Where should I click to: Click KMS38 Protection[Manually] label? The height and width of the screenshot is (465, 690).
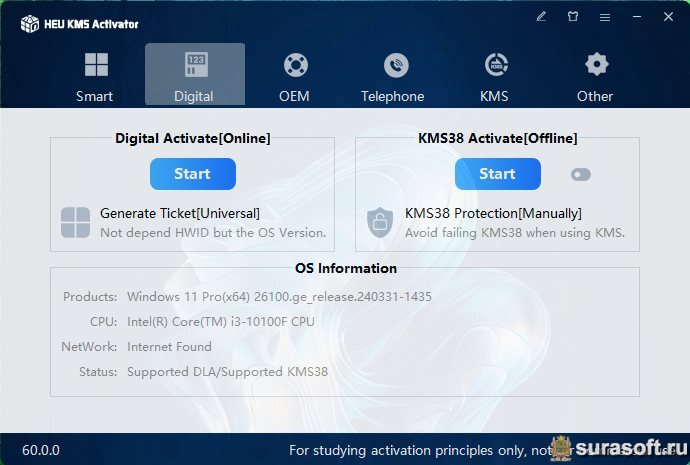(493, 213)
